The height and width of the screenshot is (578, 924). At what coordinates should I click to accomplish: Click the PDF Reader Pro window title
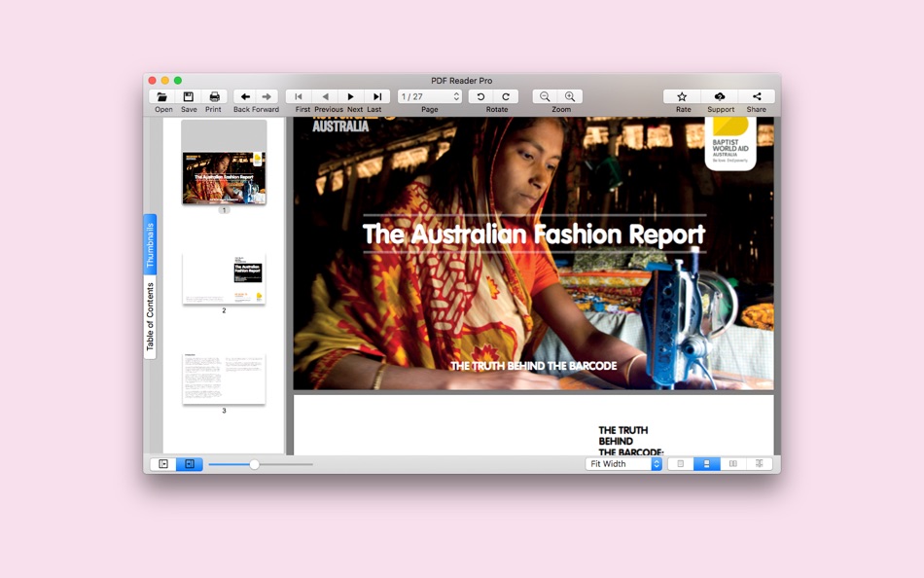[461, 81]
